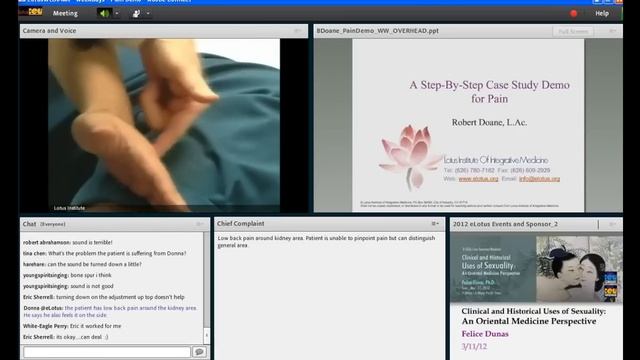Click Eric Sherrell's 'its okay...can deal' message
This screenshot has height=360, width=640.
click(66, 337)
